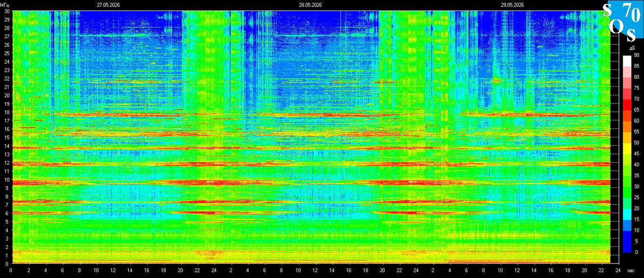Click the час time axis unit label
The image size is (644, 278).
pos(631,271)
